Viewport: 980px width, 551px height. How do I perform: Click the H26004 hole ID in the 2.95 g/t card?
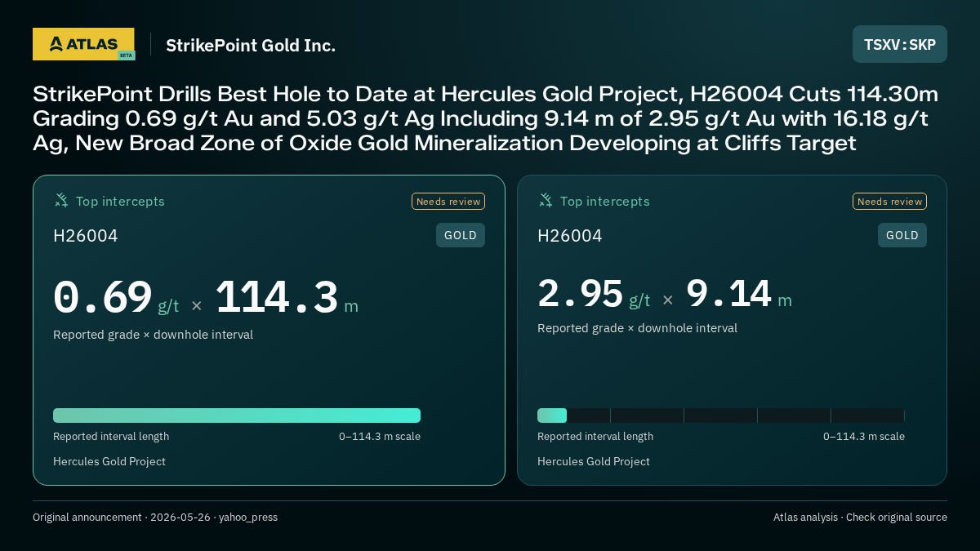[570, 236]
